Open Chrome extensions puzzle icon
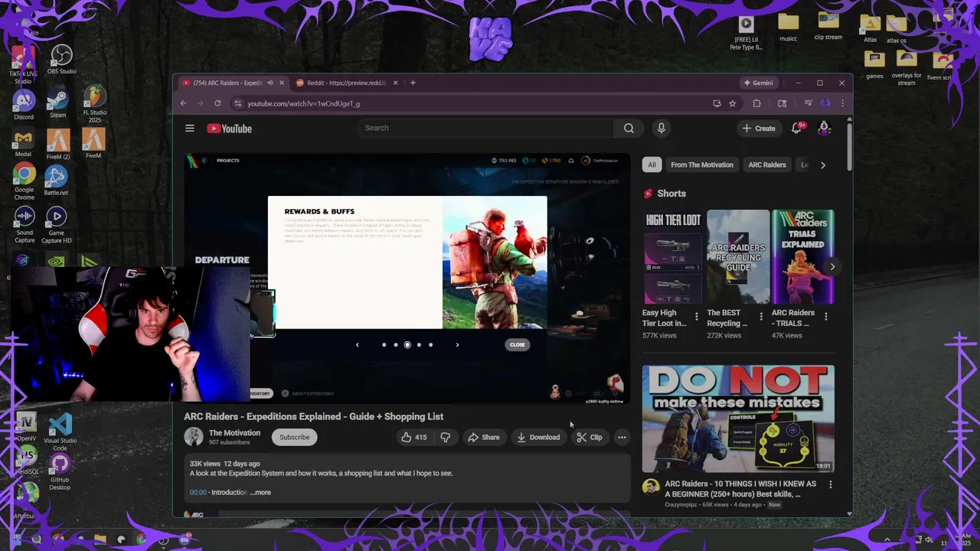The width and height of the screenshot is (980, 551). 757,103
